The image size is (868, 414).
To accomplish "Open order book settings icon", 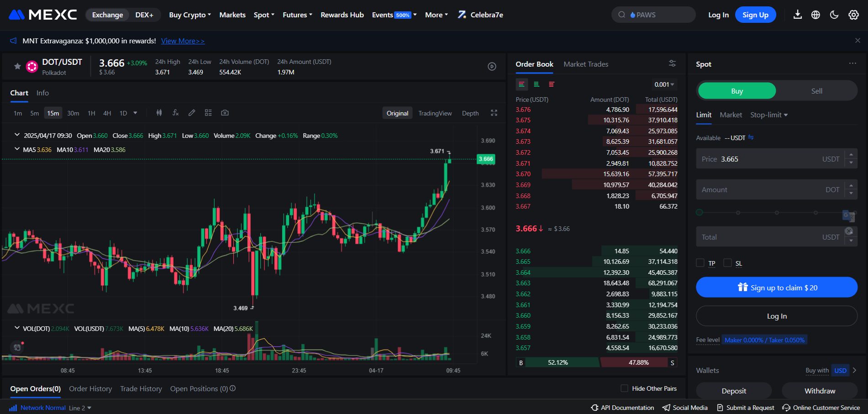I will click(672, 63).
